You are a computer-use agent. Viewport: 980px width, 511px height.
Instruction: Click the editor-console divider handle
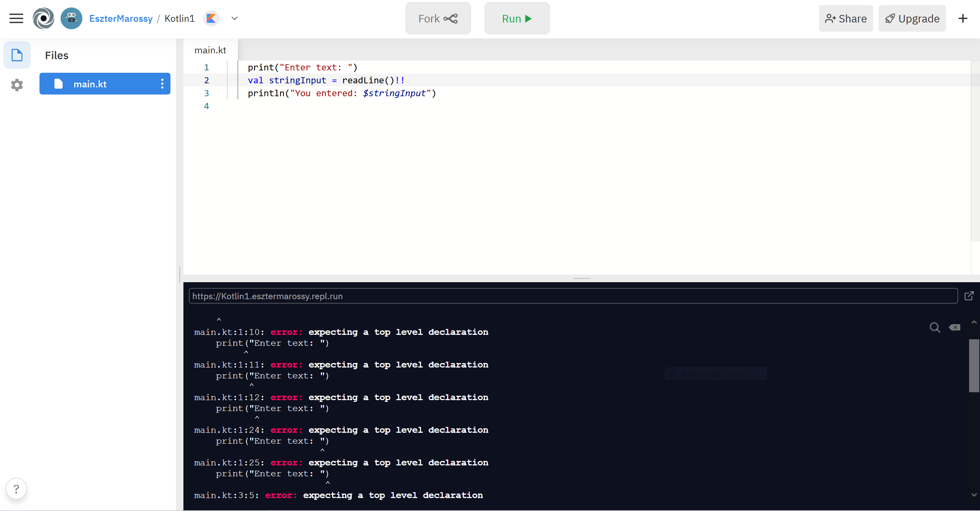(582, 279)
